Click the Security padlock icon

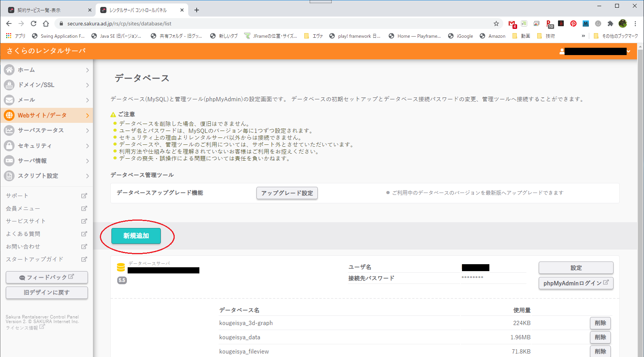click(x=9, y=146)
